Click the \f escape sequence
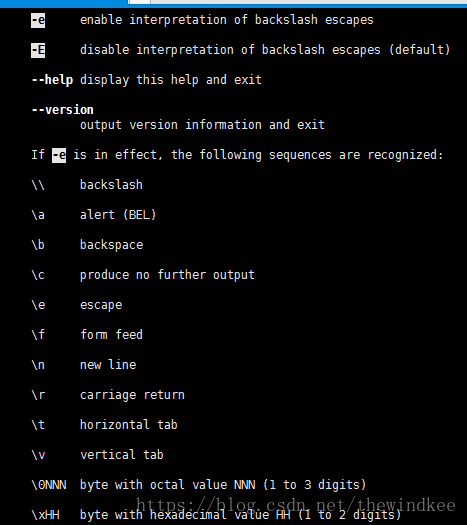 38,335
